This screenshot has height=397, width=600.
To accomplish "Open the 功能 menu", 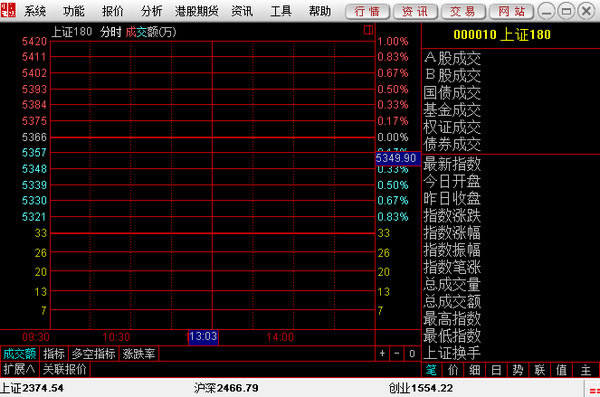I will tap(73, 11).
